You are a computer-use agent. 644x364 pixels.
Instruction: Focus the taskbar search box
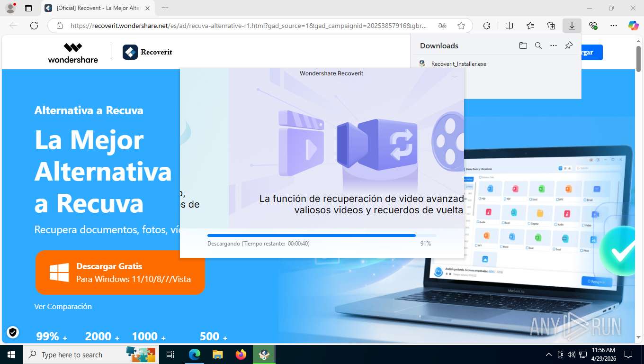[x=90, y=355]
